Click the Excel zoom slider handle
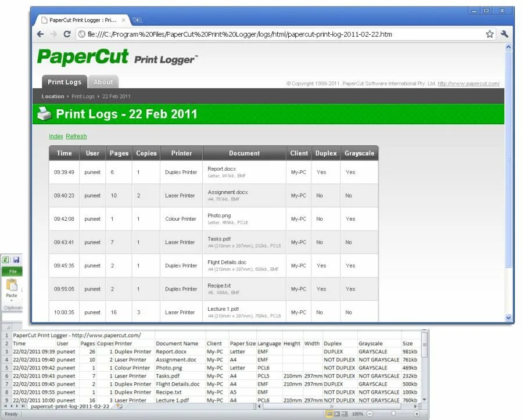 pos(393,414)
